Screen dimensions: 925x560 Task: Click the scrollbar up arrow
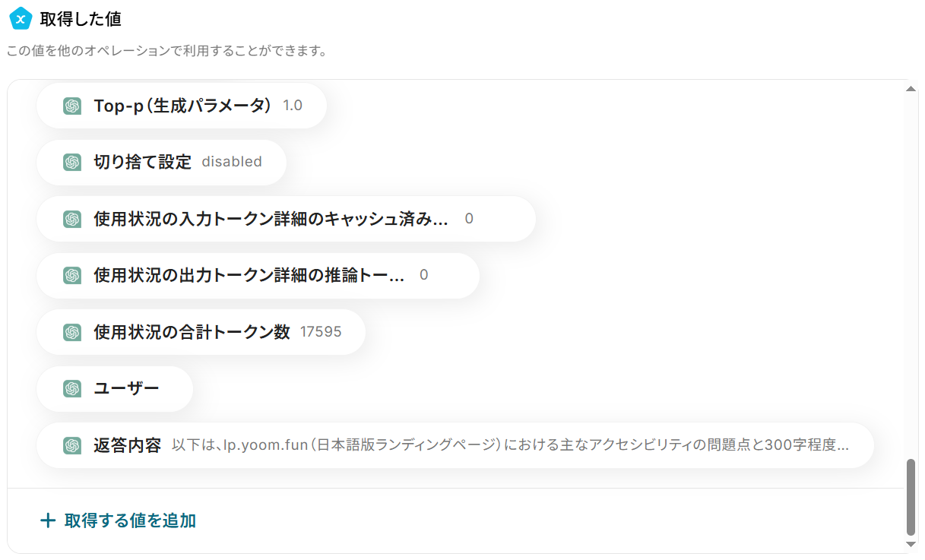pyautogui.click(x=911, y=89)
